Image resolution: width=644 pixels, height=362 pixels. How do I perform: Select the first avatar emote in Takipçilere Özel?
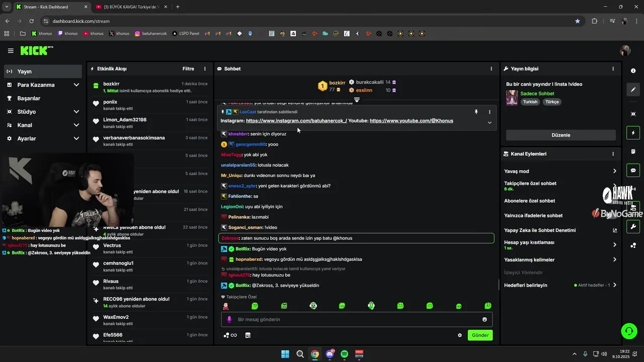(x=226, y=306)
